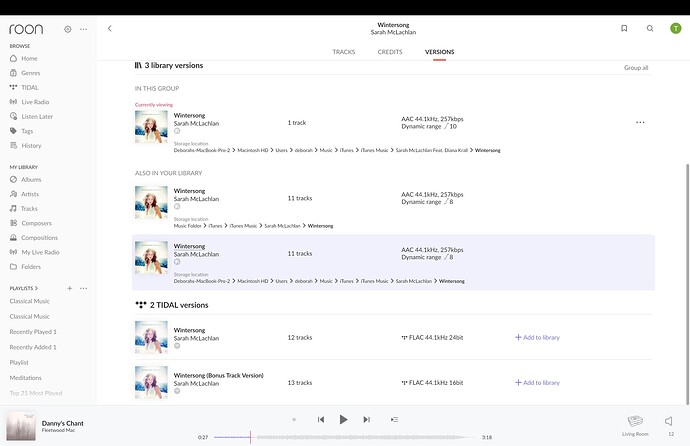This screenshot has width=690, height=446.
Task: Open Folders in My Library
Action: click(x=31, y=267)
